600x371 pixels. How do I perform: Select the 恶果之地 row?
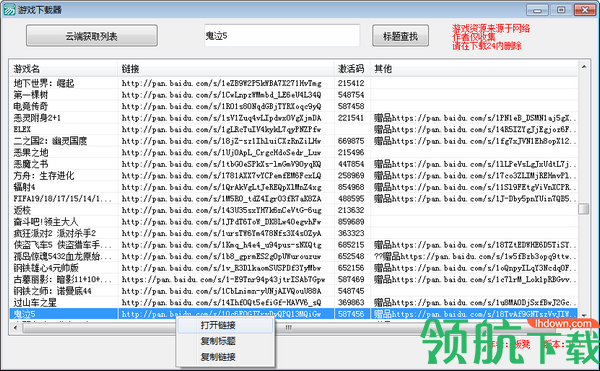point(293,153)
